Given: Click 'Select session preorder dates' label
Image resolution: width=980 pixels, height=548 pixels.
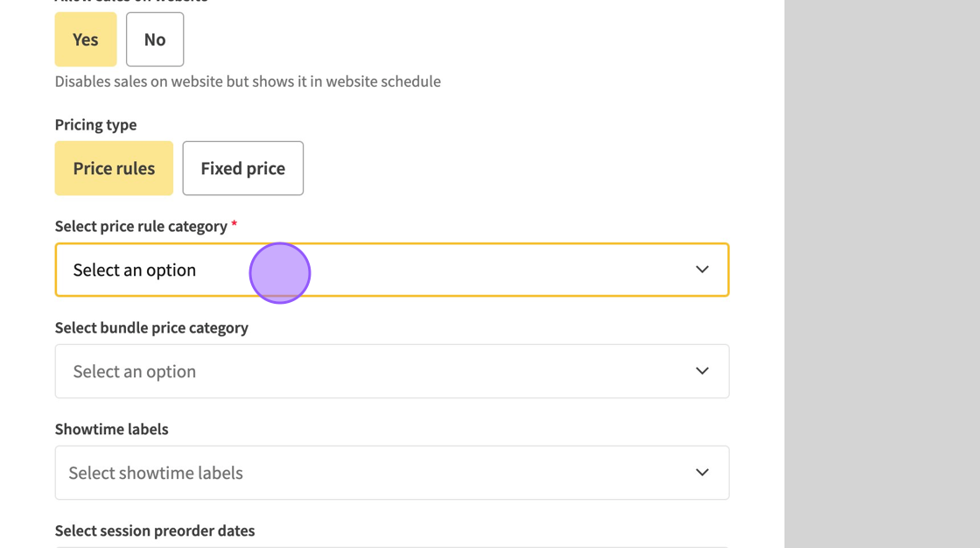Looking at the screenshot, I should [x=155, y=530].
